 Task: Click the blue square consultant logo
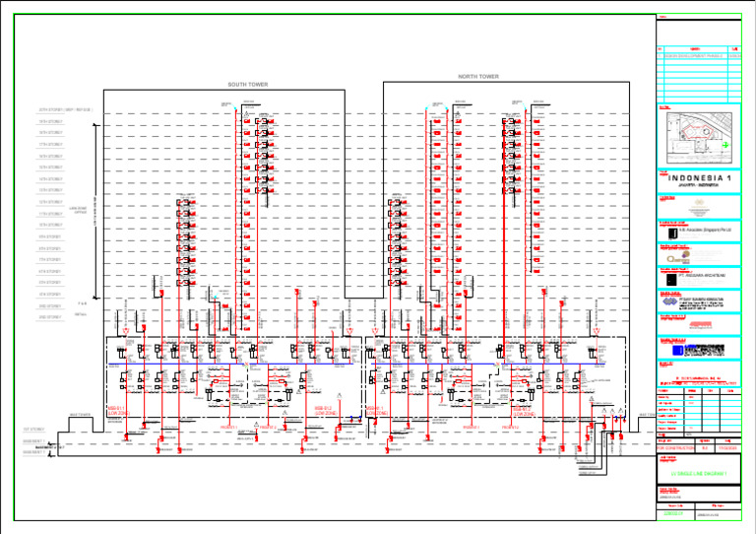pyautogui.click(x=677, y=350)
